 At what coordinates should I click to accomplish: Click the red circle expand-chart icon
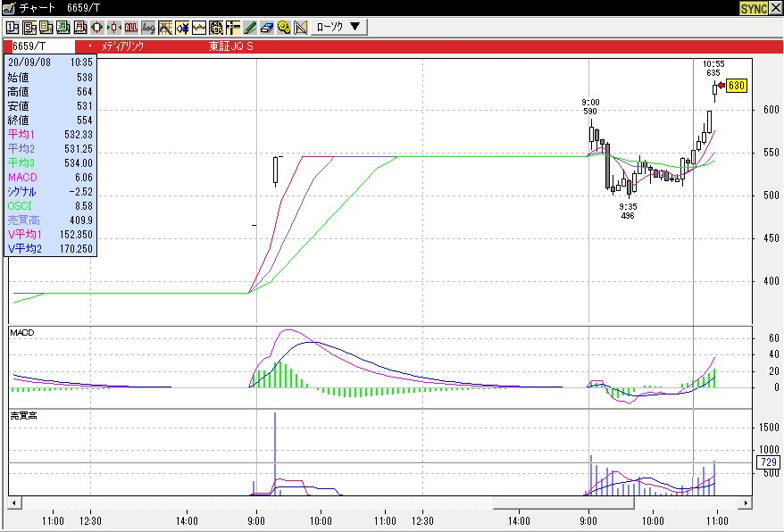97,27
